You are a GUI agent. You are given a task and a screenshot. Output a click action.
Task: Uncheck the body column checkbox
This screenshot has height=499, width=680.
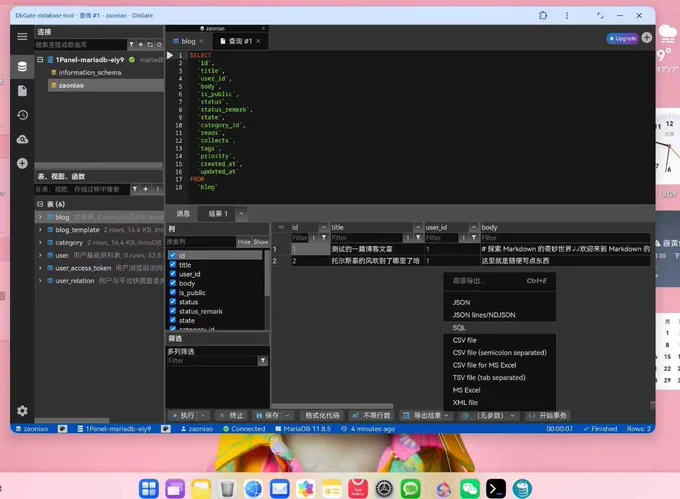point(173,283)
